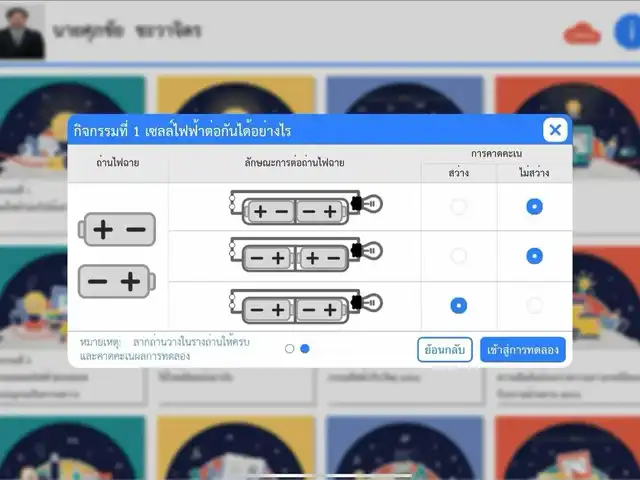Go to the second page indicator dot
This screenshot has height=480, width=640.
pyautogui.click(x=305, y=349)
